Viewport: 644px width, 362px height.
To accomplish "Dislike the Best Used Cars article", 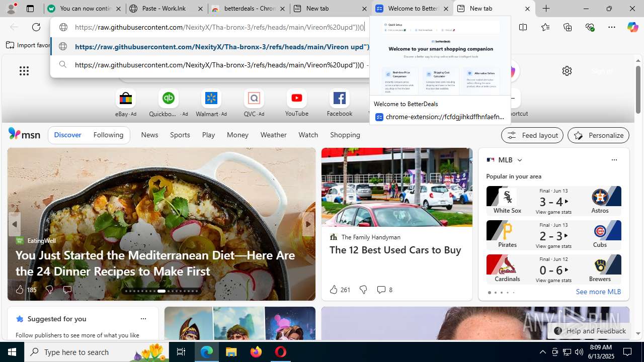I will click(363, 290).
